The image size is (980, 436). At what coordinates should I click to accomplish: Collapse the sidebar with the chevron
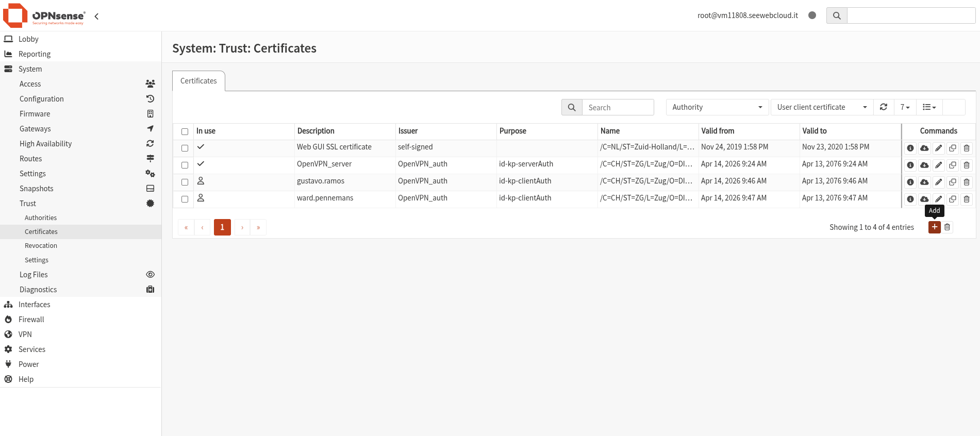click(96, 16)
